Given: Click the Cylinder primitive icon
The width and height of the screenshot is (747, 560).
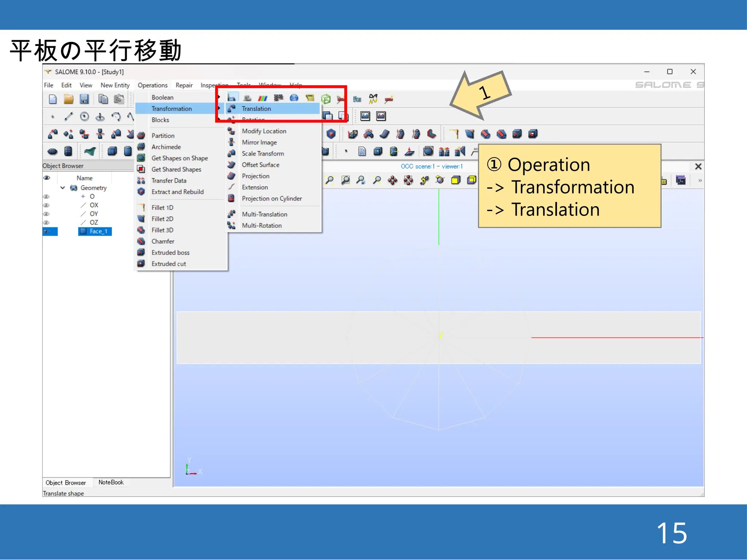Looking at the screenshot, I should coord(127,151).
